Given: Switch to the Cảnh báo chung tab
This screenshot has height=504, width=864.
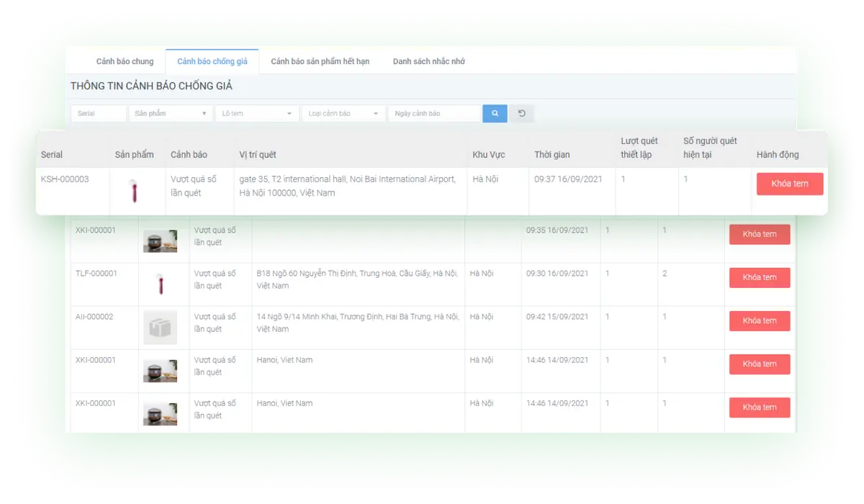Looking at the screenshot, I should [x=125, y=62].
